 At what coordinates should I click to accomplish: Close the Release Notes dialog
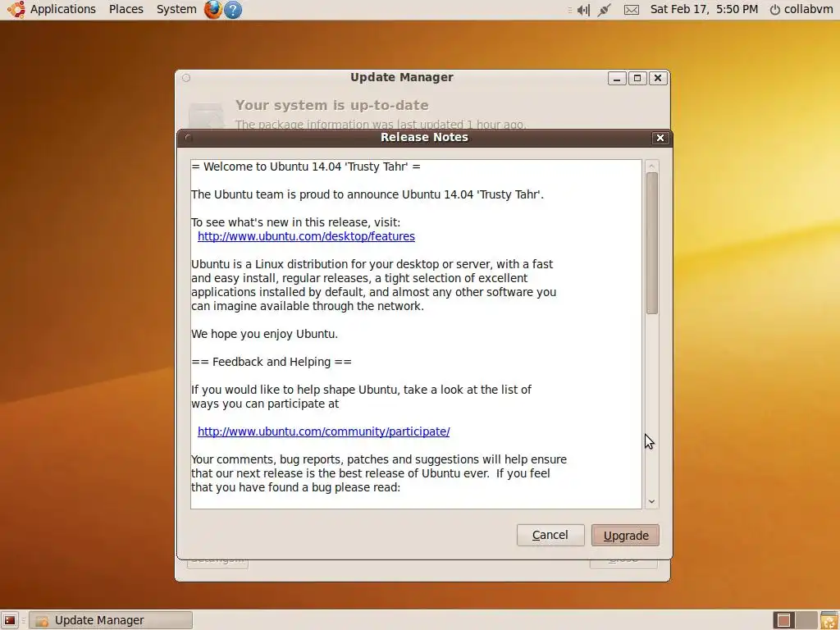(x=660, y=138)
